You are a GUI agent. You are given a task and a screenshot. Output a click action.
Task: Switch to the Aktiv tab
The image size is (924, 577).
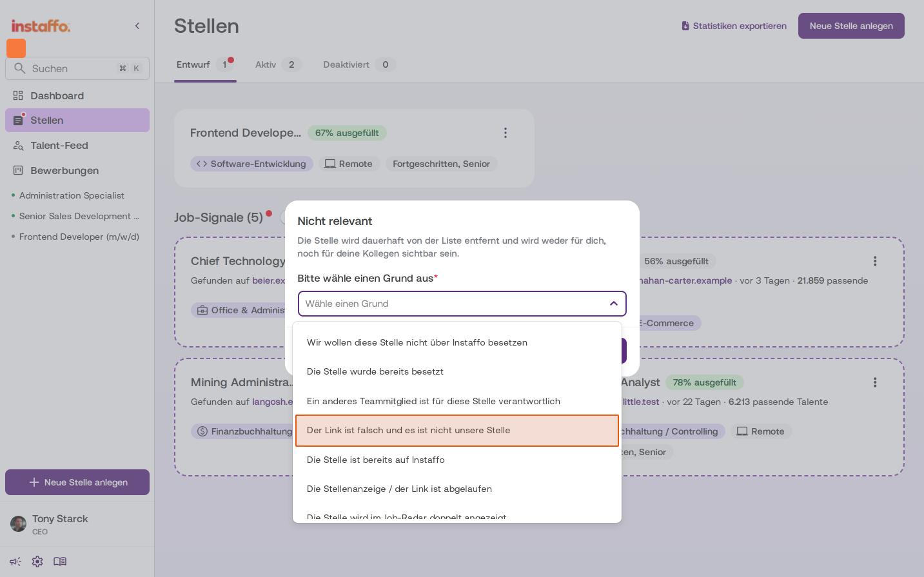tap(278, 64)
